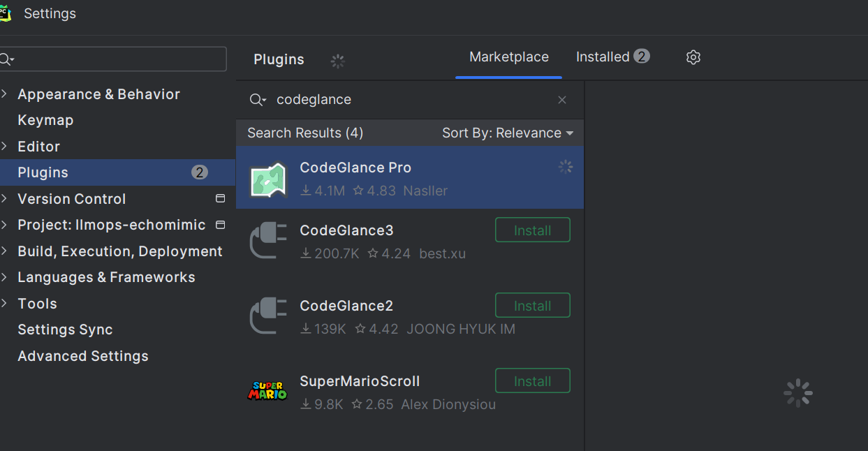Click Alex Dionysiou vendor name
Viewport: 868px width, 451px height.
[448, 404]
